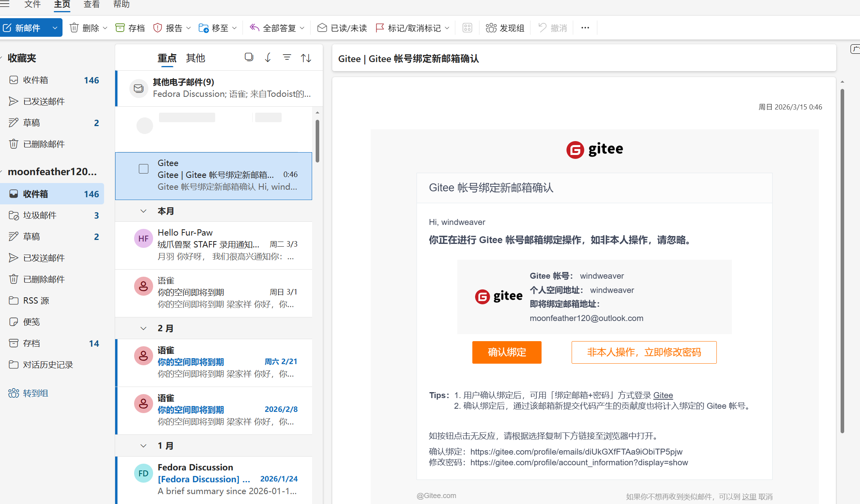Screen dimensions: 860x504
Task: Expand the Report dropdown options
Action: point(188,28)
